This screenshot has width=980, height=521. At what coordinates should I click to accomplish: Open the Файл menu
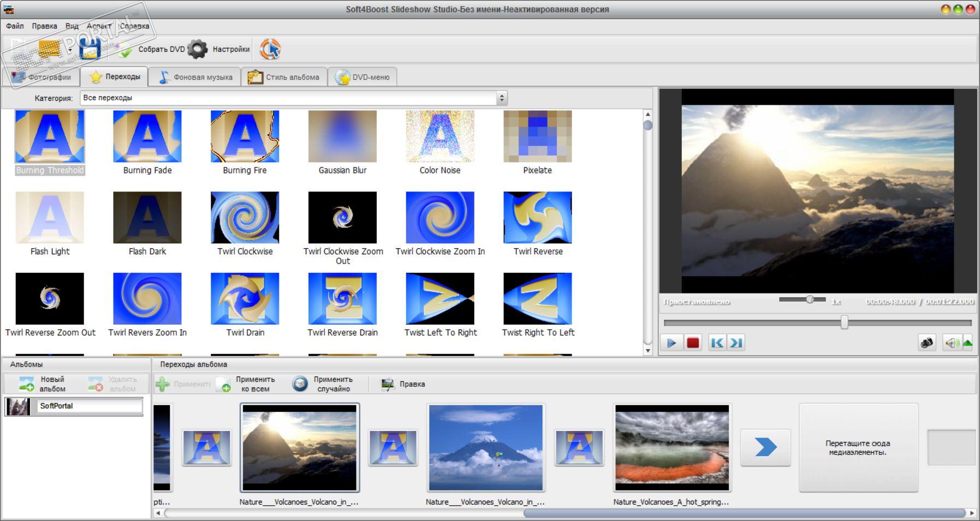coord(15,26)
